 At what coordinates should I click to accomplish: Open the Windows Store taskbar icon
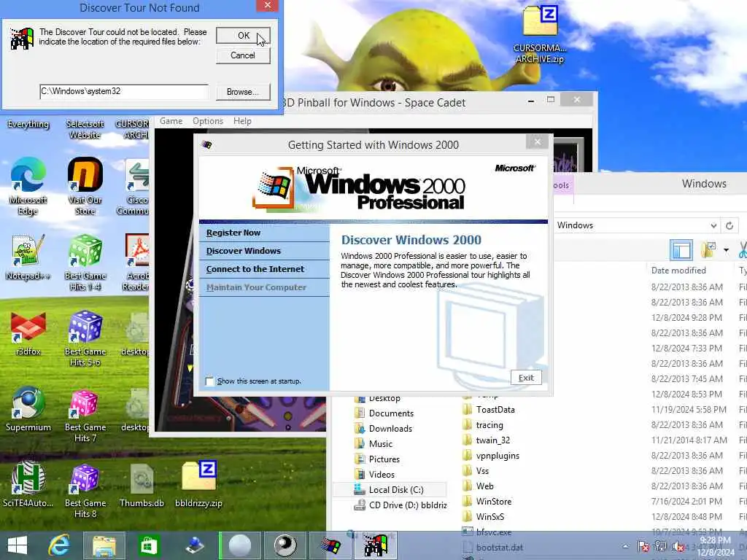[x=149, y=545]
